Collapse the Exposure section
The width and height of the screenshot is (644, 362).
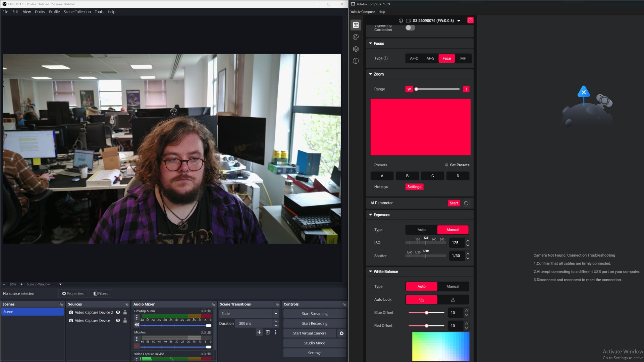coord(371,215)
